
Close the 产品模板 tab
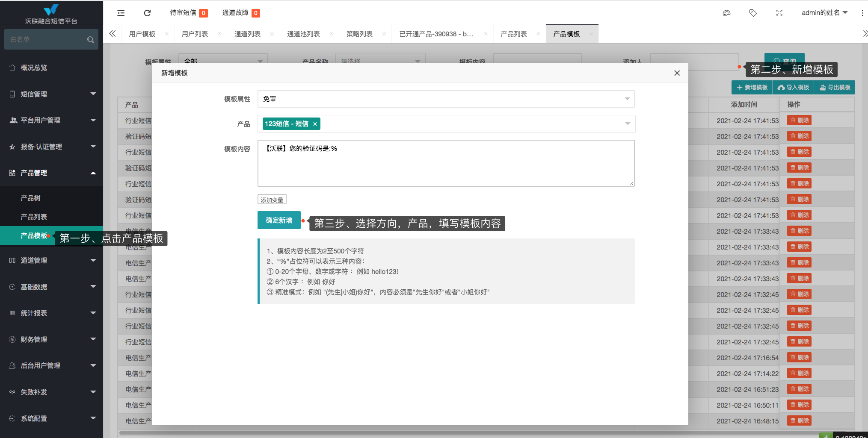pyautogui.click(x=591, y=34)
